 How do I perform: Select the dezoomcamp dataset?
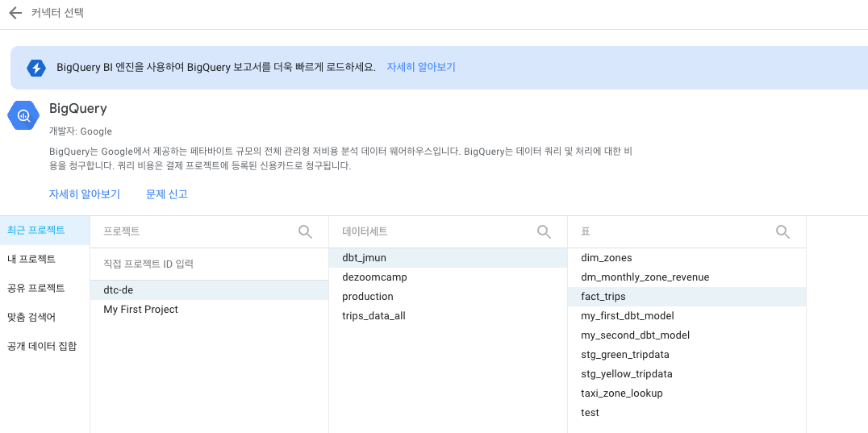448,277
